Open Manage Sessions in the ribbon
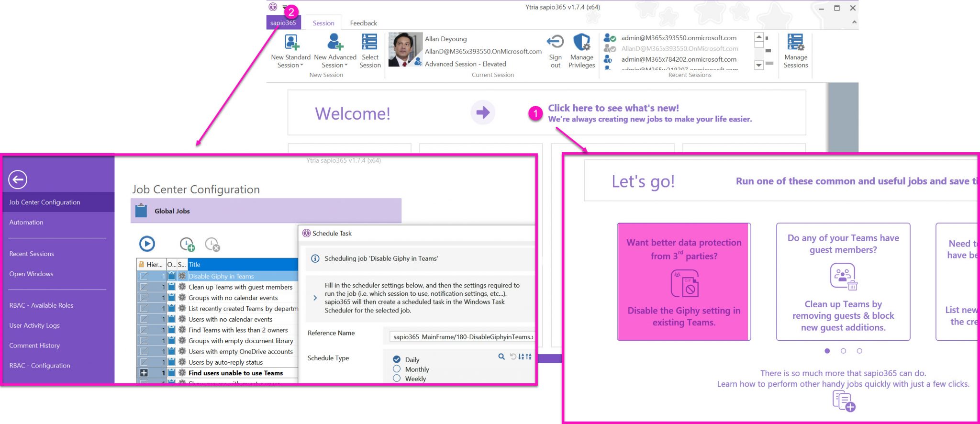Screen dimensions: 980x424 pos(795,43)
